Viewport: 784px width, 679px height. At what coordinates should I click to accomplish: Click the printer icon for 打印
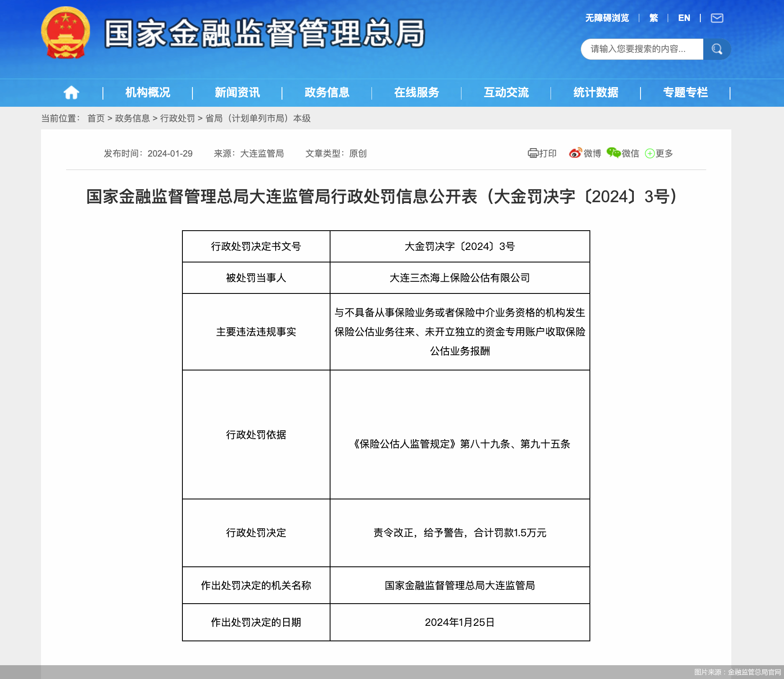(x=533, y=153)
